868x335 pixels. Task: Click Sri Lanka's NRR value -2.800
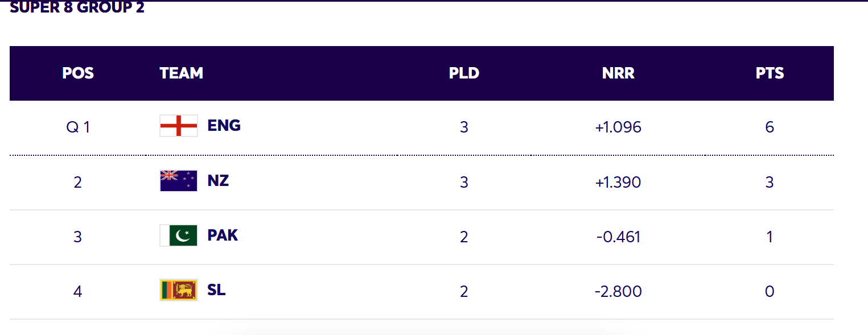tap(618, 292)
